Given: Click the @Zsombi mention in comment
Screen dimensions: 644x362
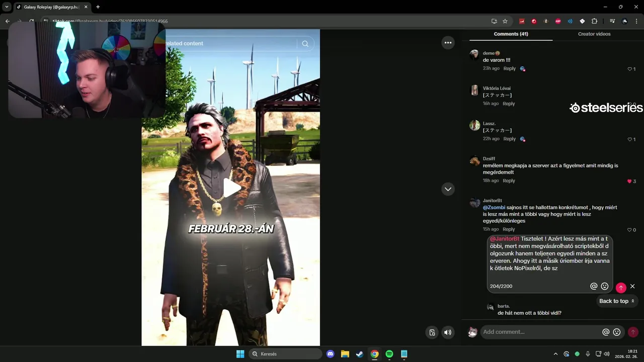Looking at the screenshot, I should coord(494,207).
